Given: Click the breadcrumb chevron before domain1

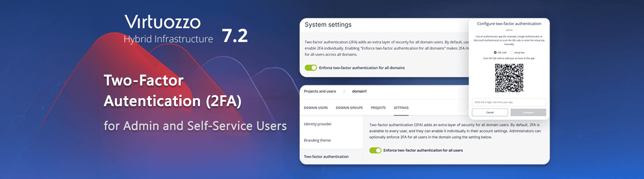Looking at the screenshot, I should [344, 91].
